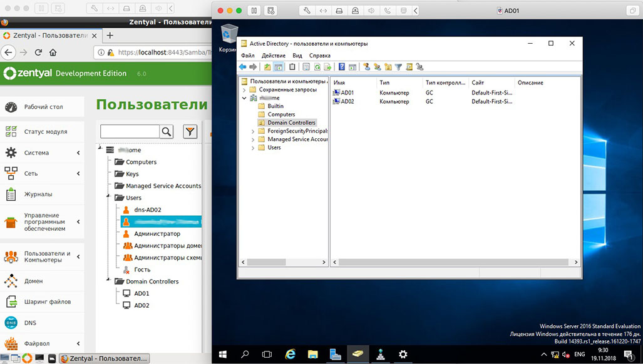643x364 pixels.
Task: Open Журналы in Zentyal sidebar
Action: click(42, 194)
